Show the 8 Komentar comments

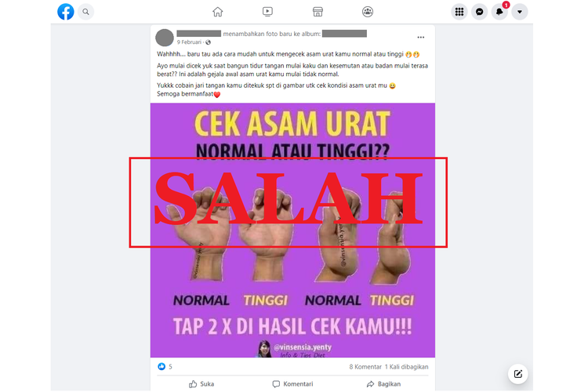365,367
